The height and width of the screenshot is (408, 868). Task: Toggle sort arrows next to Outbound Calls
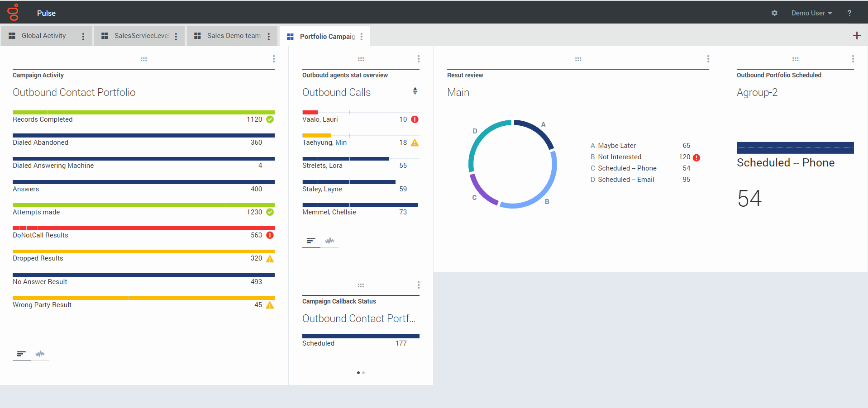point(415,91)
